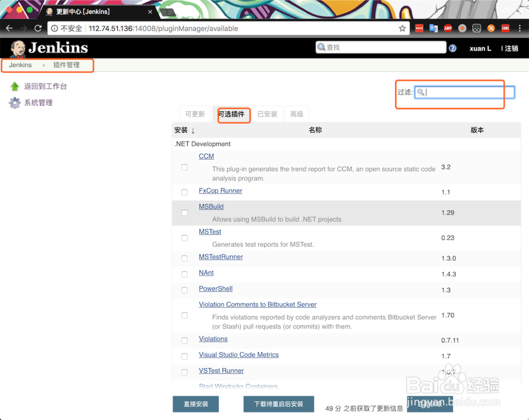Click the site info icon in address bar
This screenshot has height=420, width=529.
(x=54, y=29)
